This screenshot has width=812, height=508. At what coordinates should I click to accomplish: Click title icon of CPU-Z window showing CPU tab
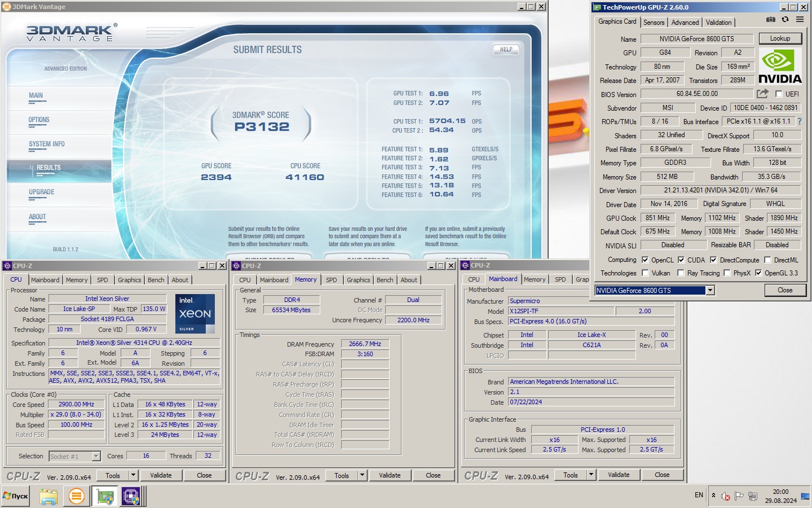(x=8, y=265)
